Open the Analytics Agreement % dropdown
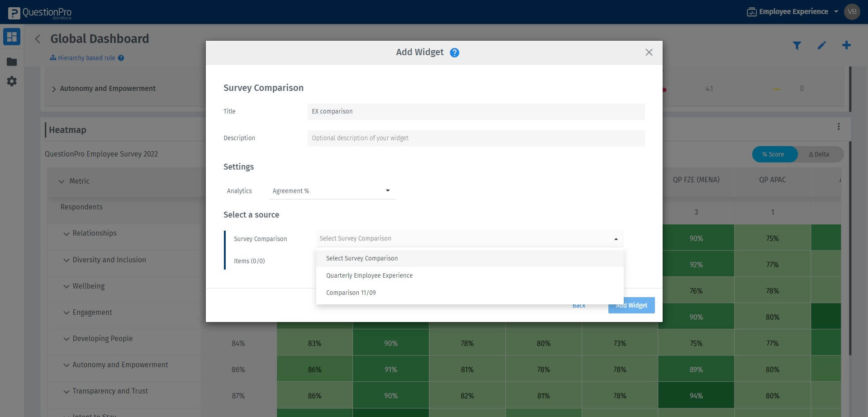 [332, 191]
